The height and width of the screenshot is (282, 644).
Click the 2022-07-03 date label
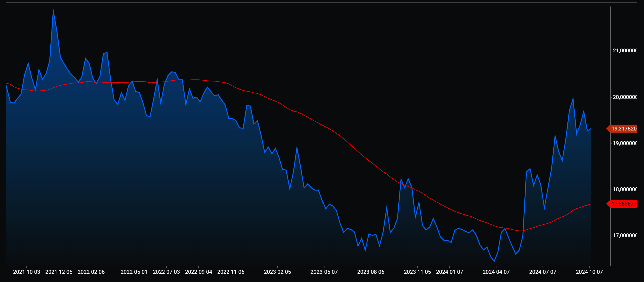[x=166, y=272]
